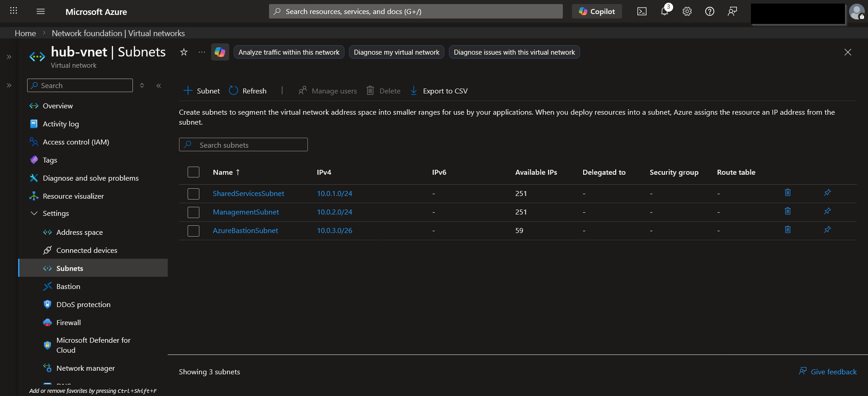Expand the lower left sidebar chevron

coord(9,85)
